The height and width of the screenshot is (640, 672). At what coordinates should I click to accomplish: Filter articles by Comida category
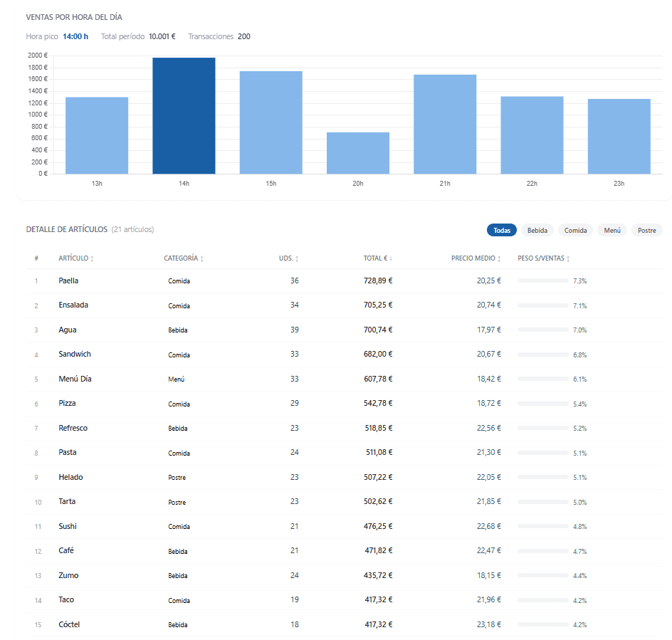pyautogui.click(x=576, y=230)
